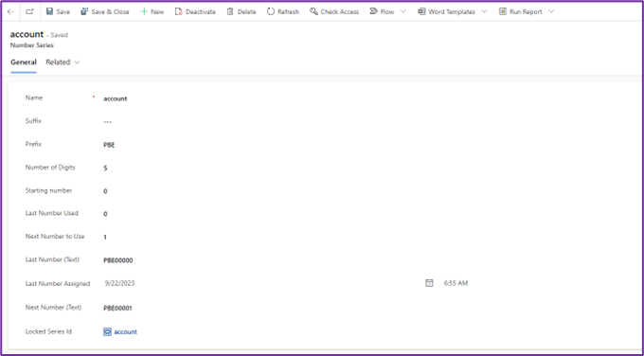Edit the Starting number value
This screenshot has height=356, width=644.
pyautogui.click(x=105, y=191)
